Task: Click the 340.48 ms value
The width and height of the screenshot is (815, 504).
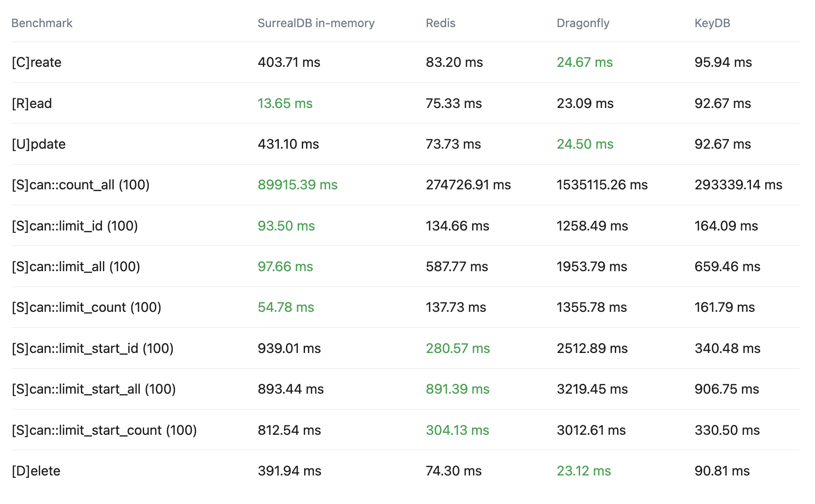Action: click(x=728, y=348)
